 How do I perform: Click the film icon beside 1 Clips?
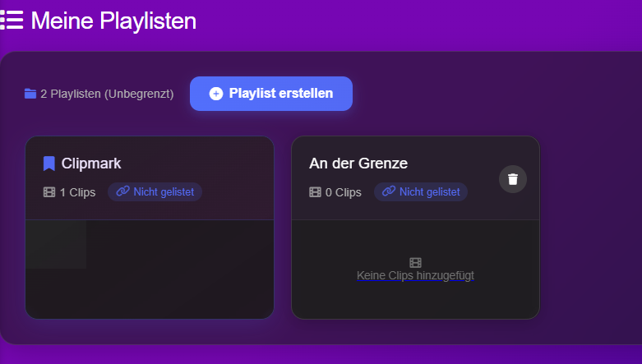[49, 192]
